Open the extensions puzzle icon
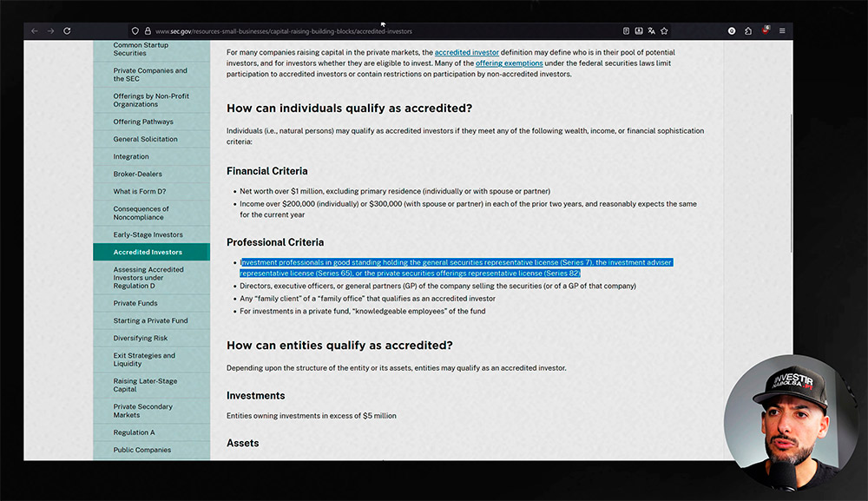This screenshot has height=501, width=868. pos(748,31)
